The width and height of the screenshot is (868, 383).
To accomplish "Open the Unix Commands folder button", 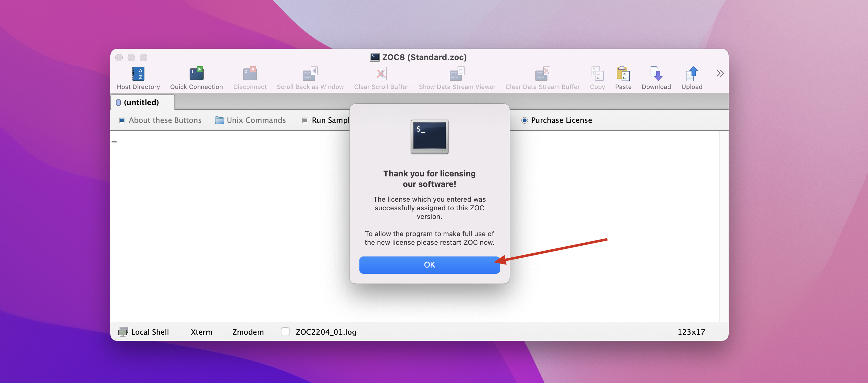I will [x=251, y=120].
